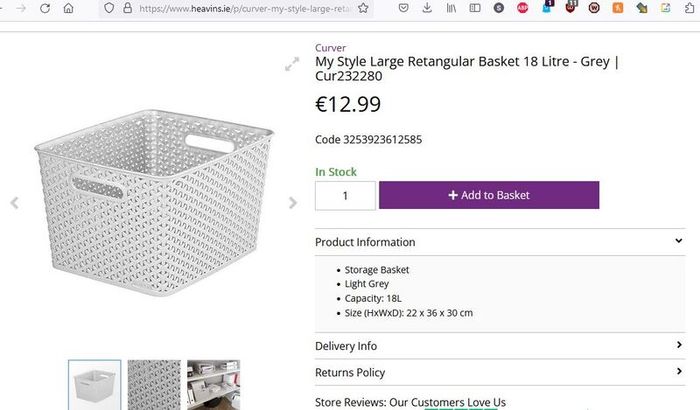Viewport: 700px width, 410px height.
Task: Go to browser home page icon
Action: [68, 8]
